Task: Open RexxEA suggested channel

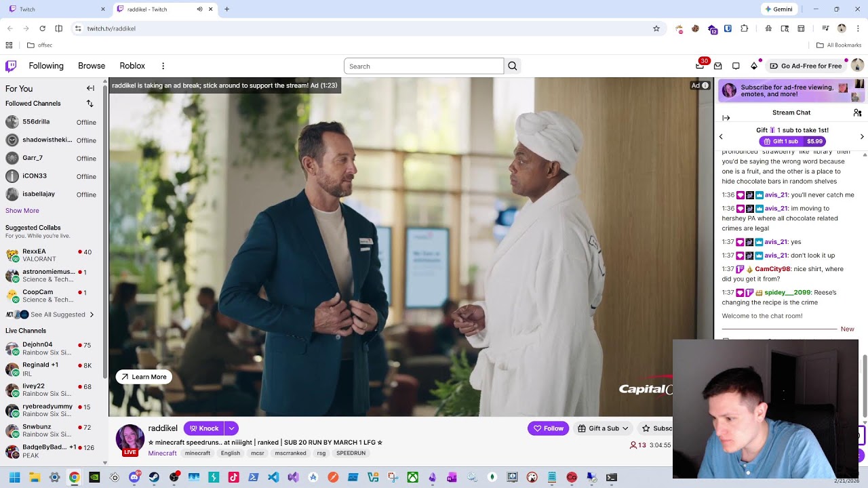Action: pos(52,255)
